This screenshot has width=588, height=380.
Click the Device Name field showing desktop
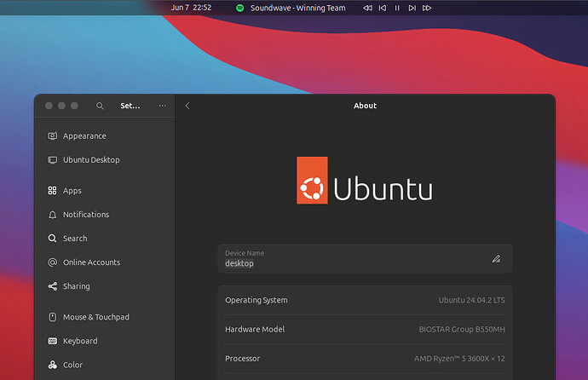365,259
